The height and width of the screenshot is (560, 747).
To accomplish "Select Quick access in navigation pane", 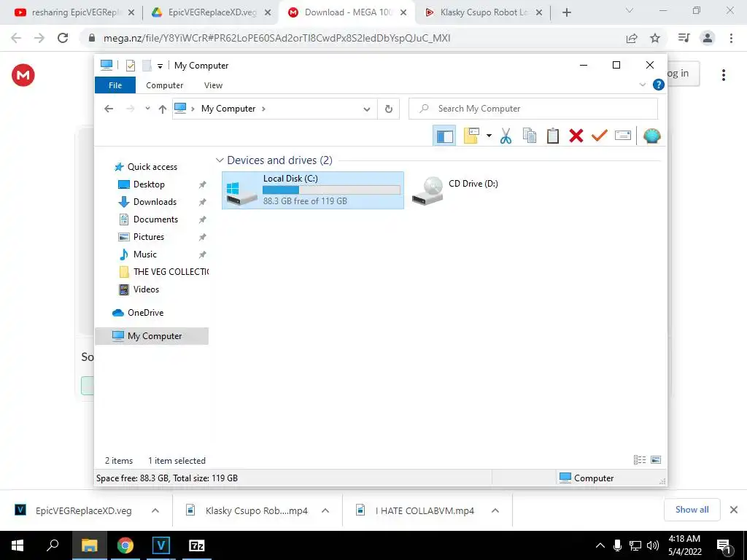I will pyautogui.click(x=152, y=167).
